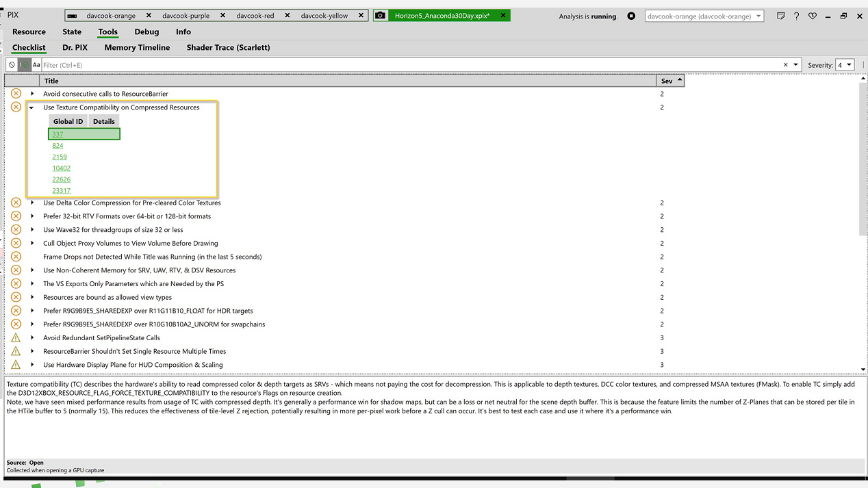Click the Filter (Ctrl+E) input field
The image size is (868, 488).
[x=411, y=65]
